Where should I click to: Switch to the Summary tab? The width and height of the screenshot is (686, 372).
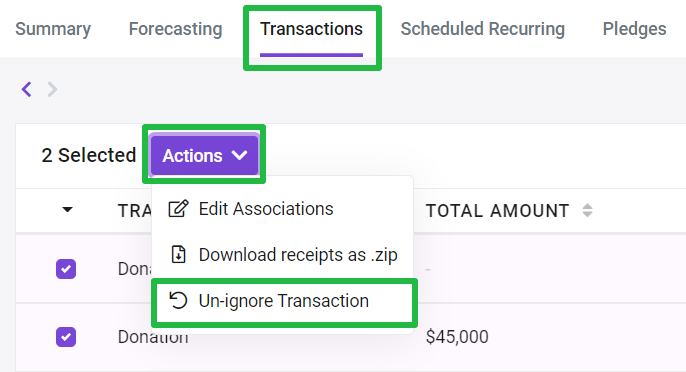(x=53, y=29)
